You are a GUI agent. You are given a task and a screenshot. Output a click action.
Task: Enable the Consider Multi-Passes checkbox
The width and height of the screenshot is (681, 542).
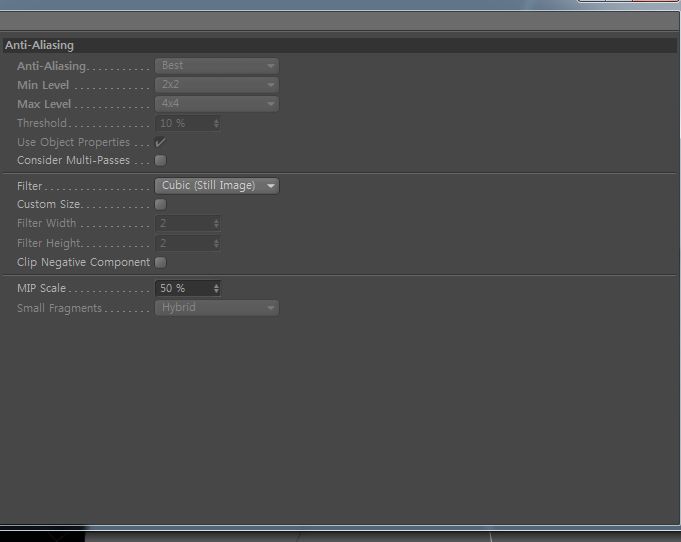160,160
